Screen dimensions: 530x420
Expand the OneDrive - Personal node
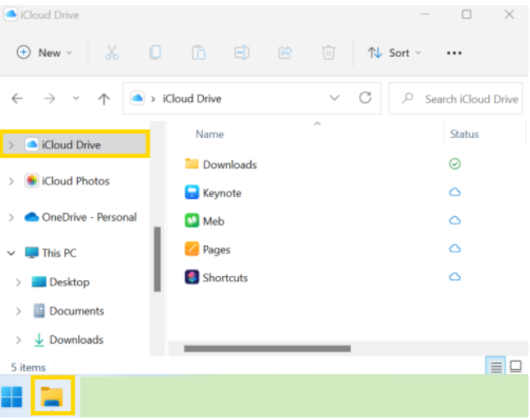pyautogui.click(x=12, y=218)
